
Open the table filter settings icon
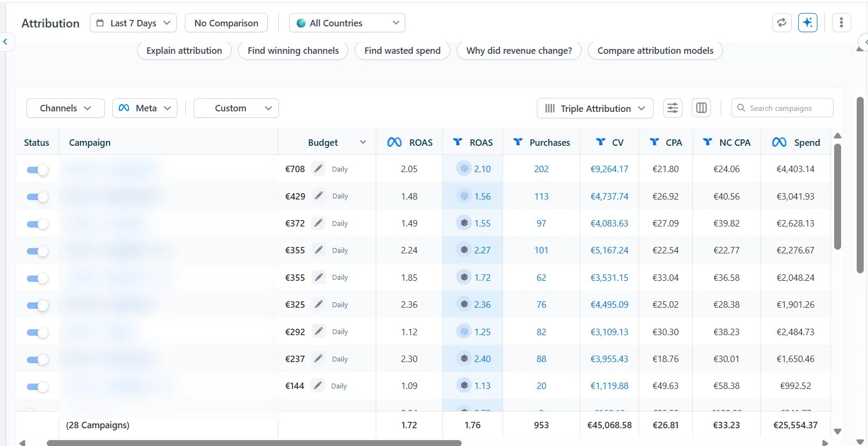coord(672,108)
